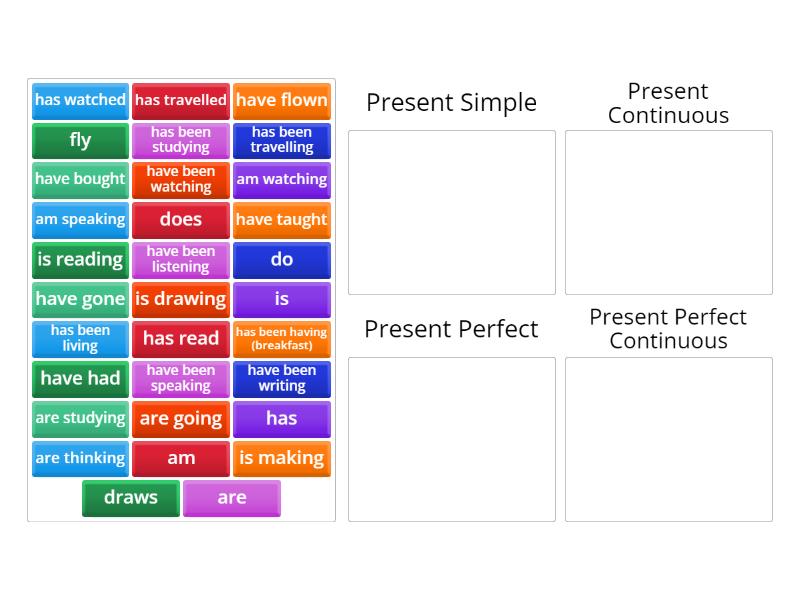Select the Present Perfect category box

452,438
